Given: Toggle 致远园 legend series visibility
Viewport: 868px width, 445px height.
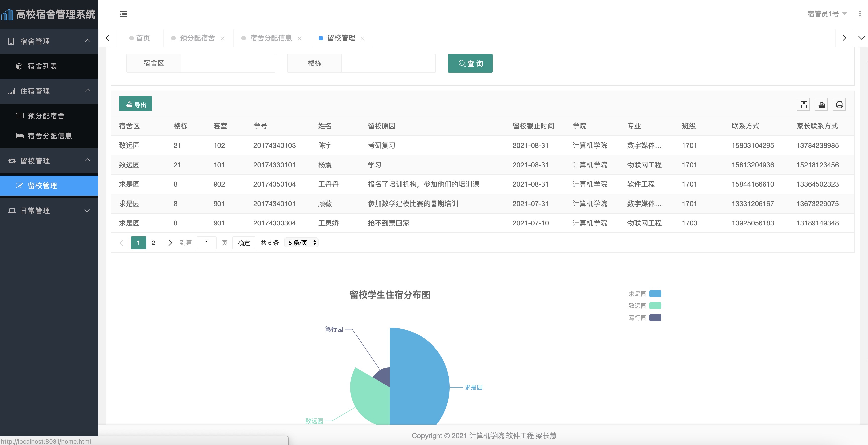Looking at the screenshot, I should [655, 306].
